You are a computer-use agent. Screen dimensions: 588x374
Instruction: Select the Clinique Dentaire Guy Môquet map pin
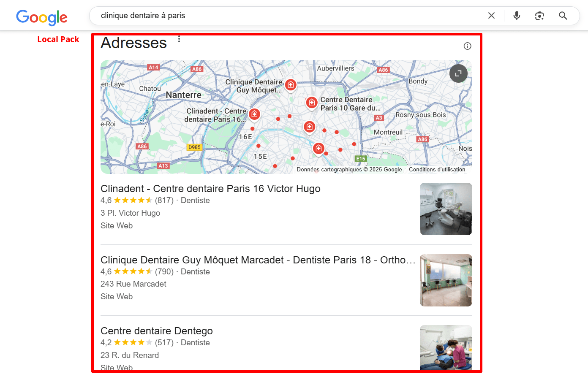[x=290, y=85]
